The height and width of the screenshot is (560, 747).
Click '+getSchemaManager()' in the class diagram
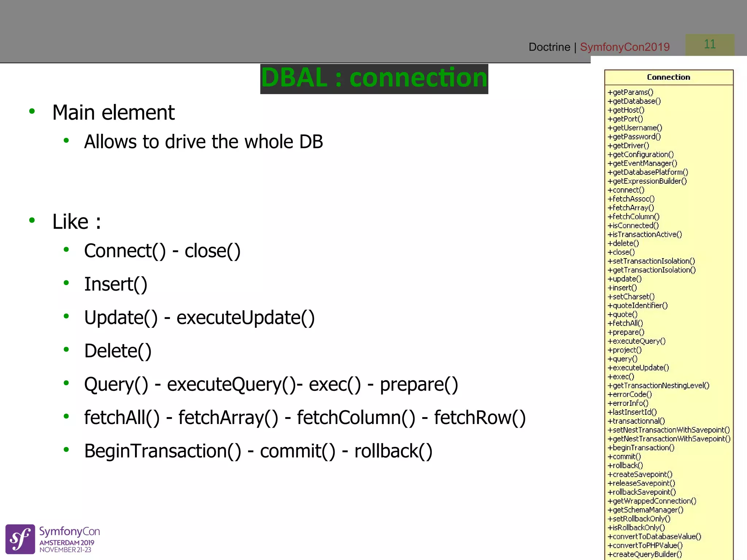coord(646,510)
